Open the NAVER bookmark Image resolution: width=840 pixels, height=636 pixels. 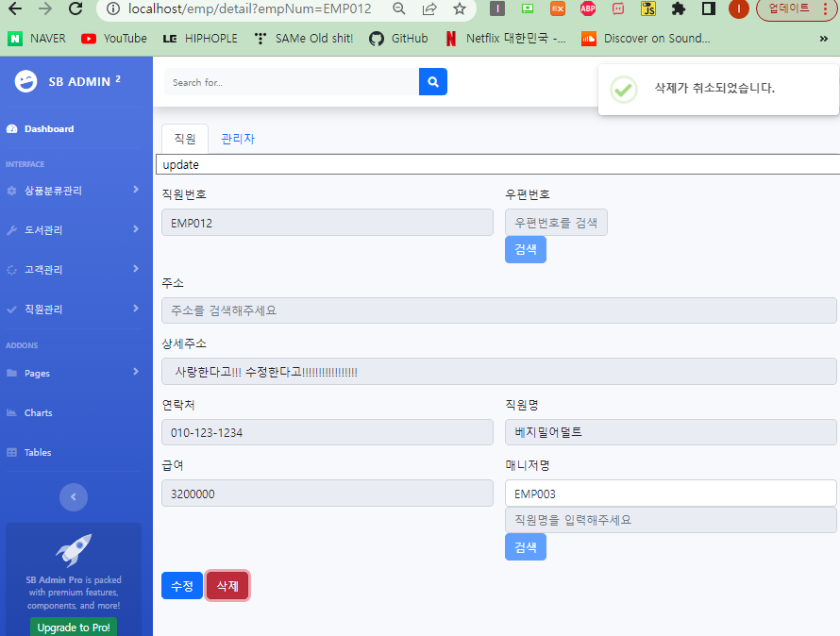tap(37, 39)
